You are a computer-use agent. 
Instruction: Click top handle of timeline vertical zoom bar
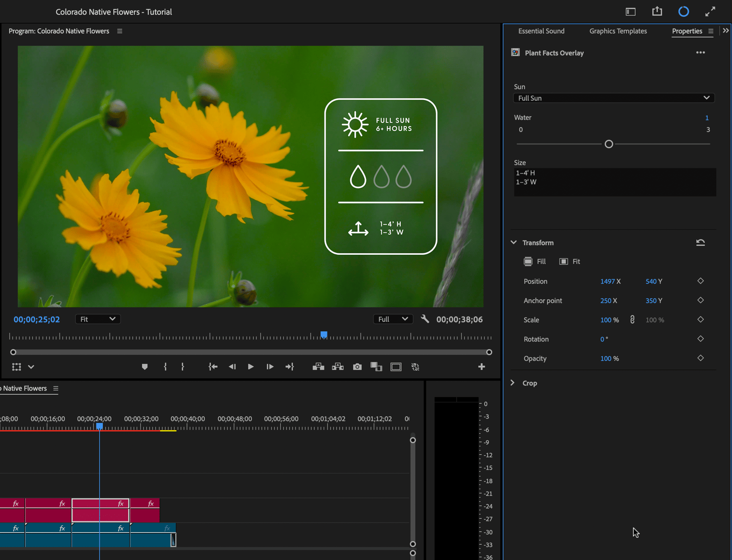coord(413,440)
